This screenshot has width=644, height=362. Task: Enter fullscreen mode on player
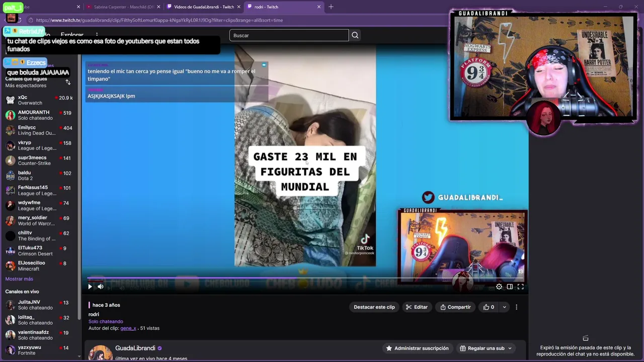pyautogui.click(x=521, y=287)
